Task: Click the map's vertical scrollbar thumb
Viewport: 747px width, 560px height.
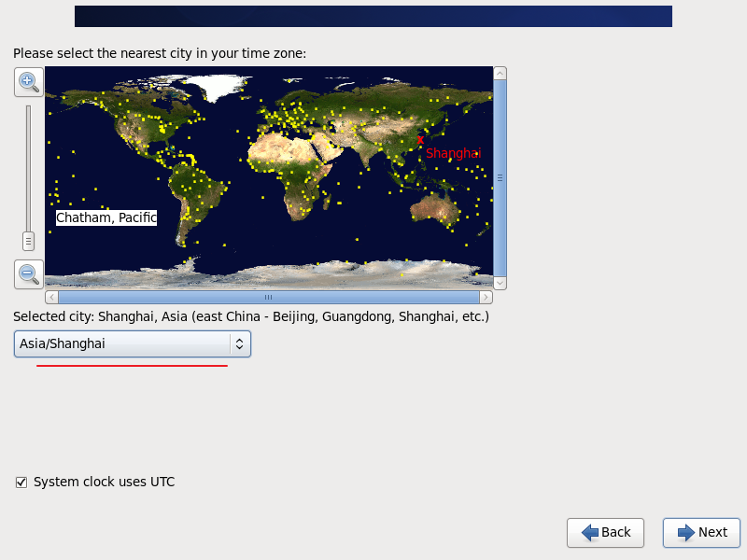Action: point(500,177)
